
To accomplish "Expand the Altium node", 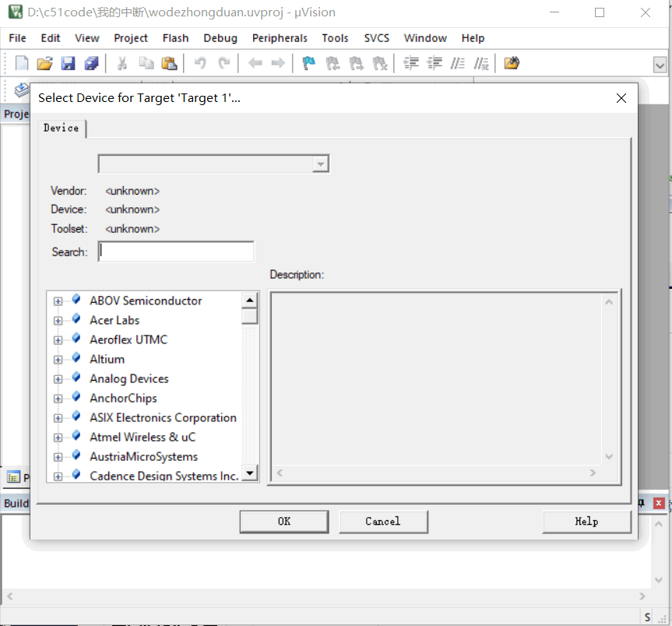I will 58,360.
